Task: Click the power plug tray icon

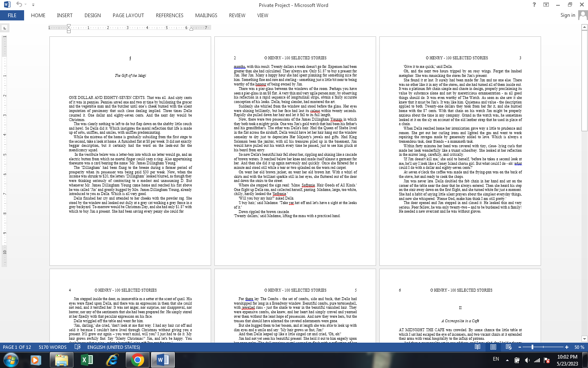Action: tap(517, 360)
